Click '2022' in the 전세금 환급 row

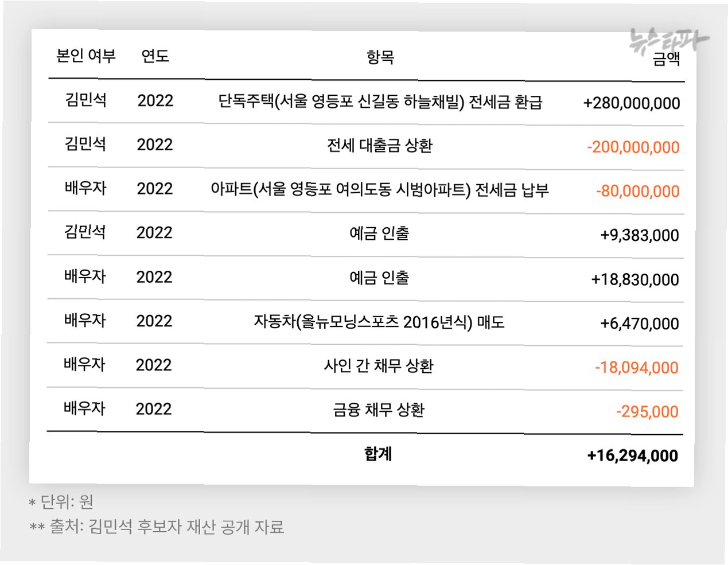155,101
